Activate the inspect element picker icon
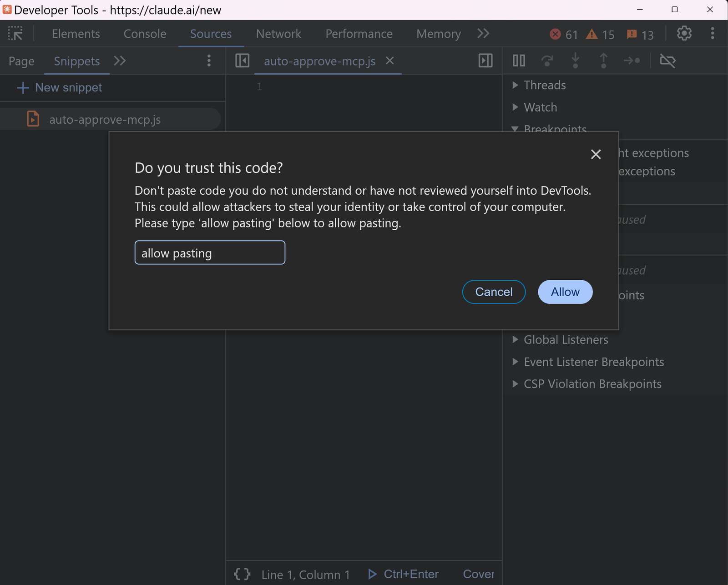The image size is (728, 585). pyautogui.click(x=15, y=34)
